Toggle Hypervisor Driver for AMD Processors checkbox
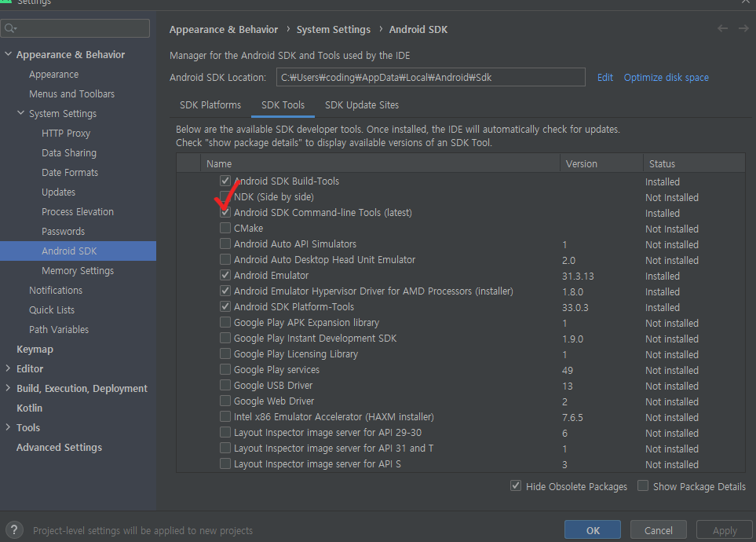This screenshot has height=542, width=756. (x=225, y=291)
